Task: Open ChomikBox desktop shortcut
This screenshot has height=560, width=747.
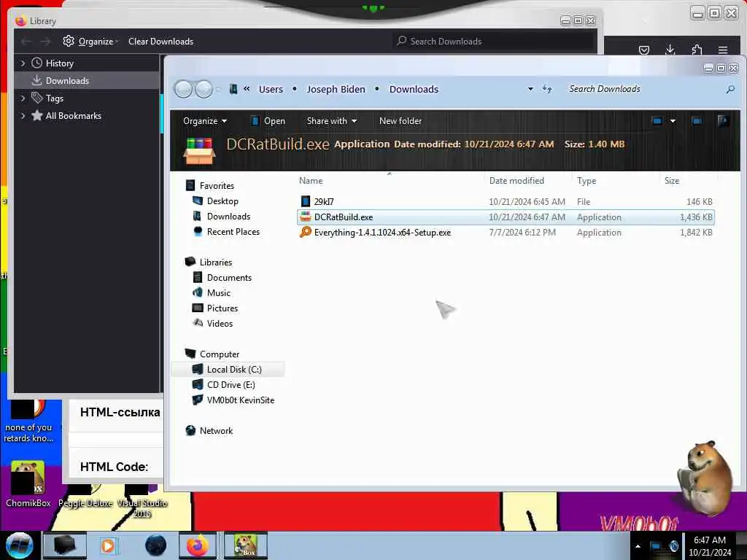Action: 28,483
